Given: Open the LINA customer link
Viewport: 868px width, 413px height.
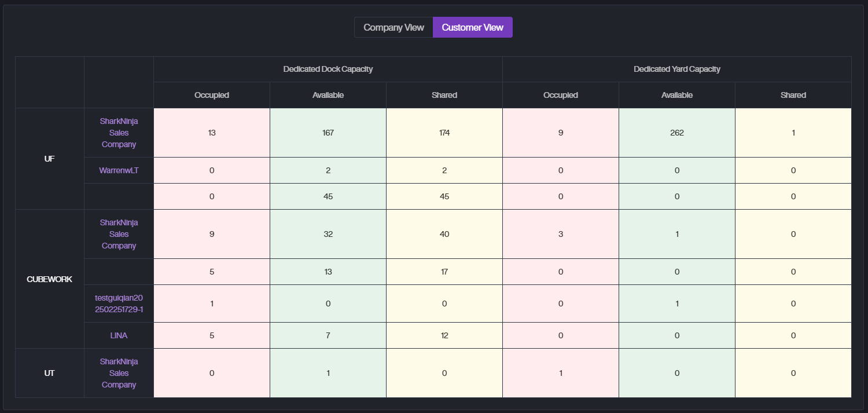Looking at the screenshot, I should tap(119, 335).
